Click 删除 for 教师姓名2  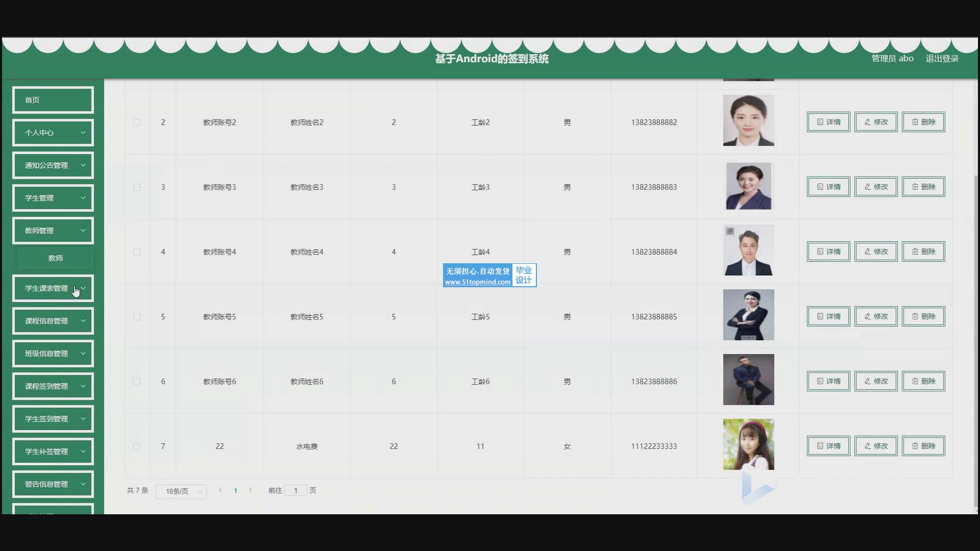point(923,122)
